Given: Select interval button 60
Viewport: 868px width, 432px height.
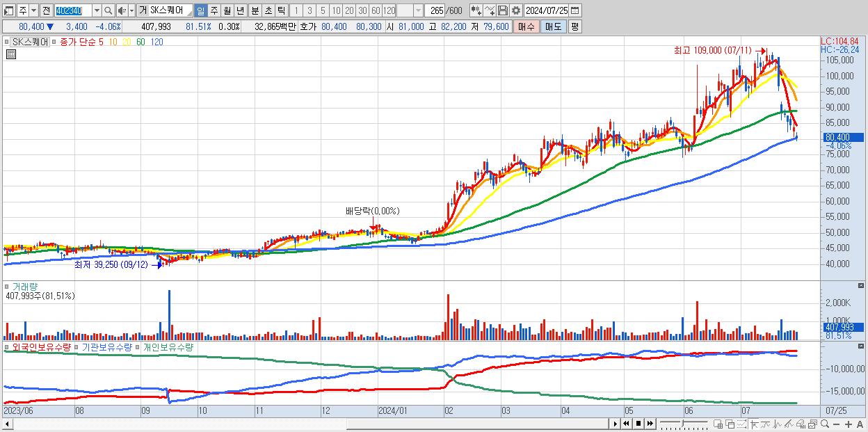Looking at the screenshot, I should (376, 11).
